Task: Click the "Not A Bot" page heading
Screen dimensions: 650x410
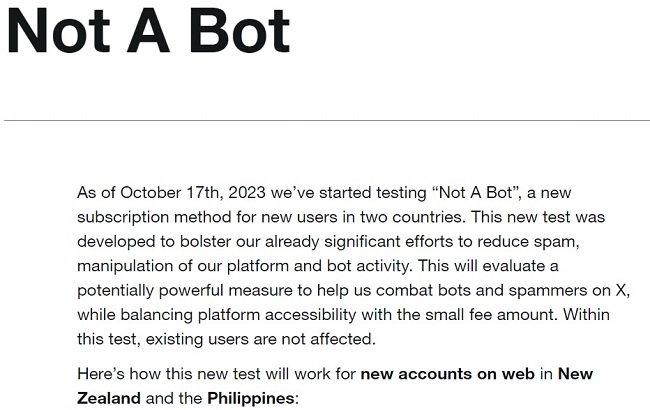Action: point(148,32)
